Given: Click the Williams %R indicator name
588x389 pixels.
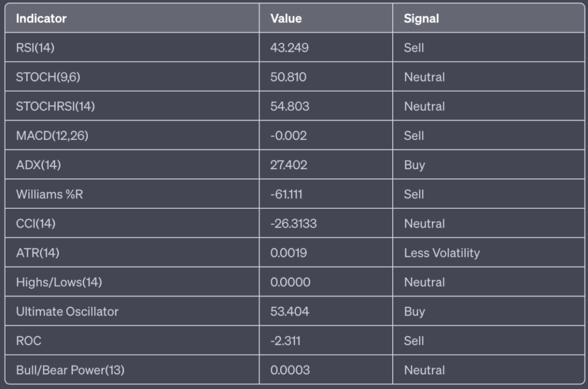Looking at the screenshot, I should click(49, 194).
